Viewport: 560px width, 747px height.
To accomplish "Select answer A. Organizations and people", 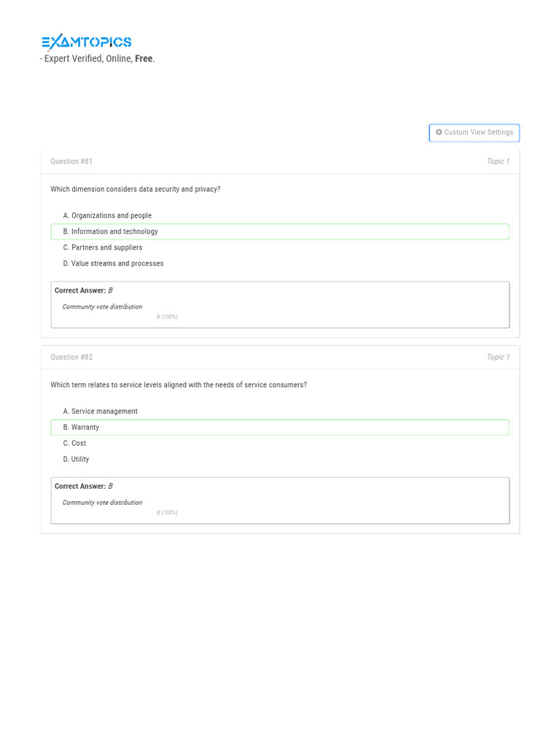I will click(107, 216).
